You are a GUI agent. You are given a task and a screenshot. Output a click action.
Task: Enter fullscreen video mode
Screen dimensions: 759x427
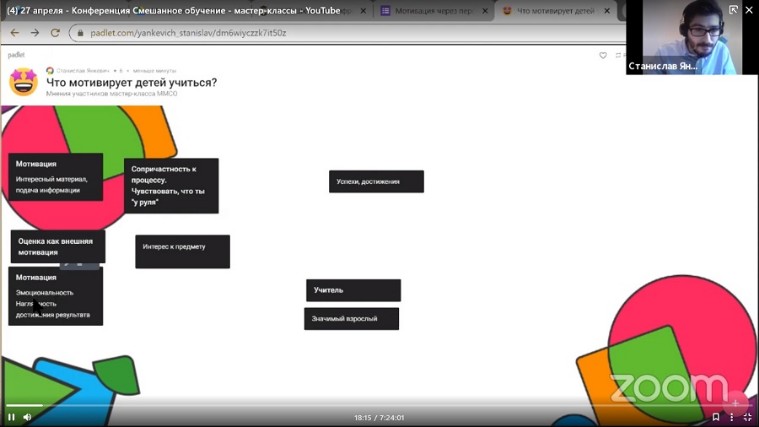pyautogui.click(x=748, y=417)
